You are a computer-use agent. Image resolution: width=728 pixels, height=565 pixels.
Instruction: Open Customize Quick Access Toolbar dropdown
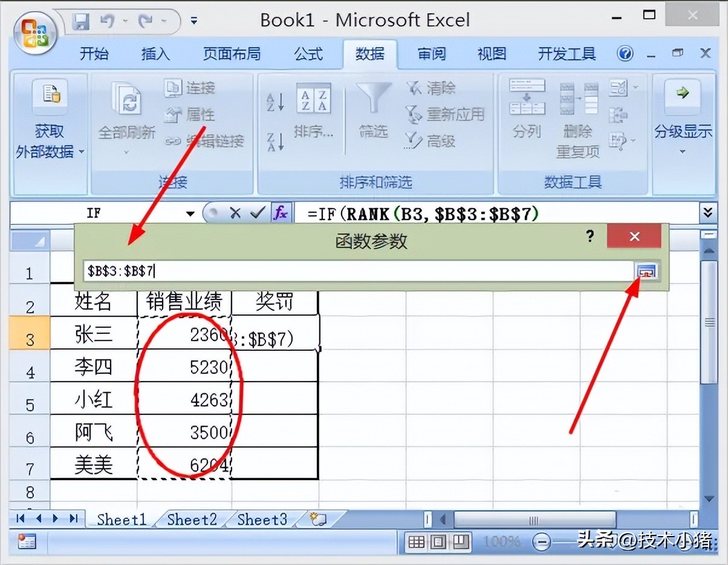(194, 21)
